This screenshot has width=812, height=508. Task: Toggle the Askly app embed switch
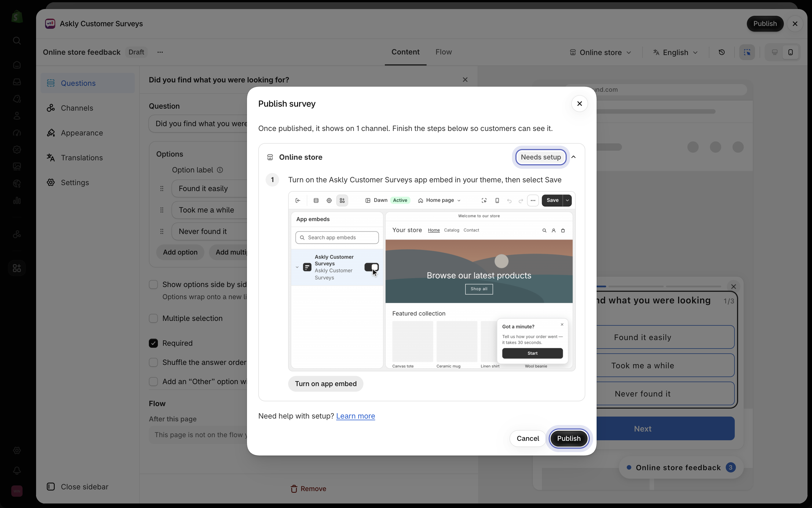(x=371, y=267)
